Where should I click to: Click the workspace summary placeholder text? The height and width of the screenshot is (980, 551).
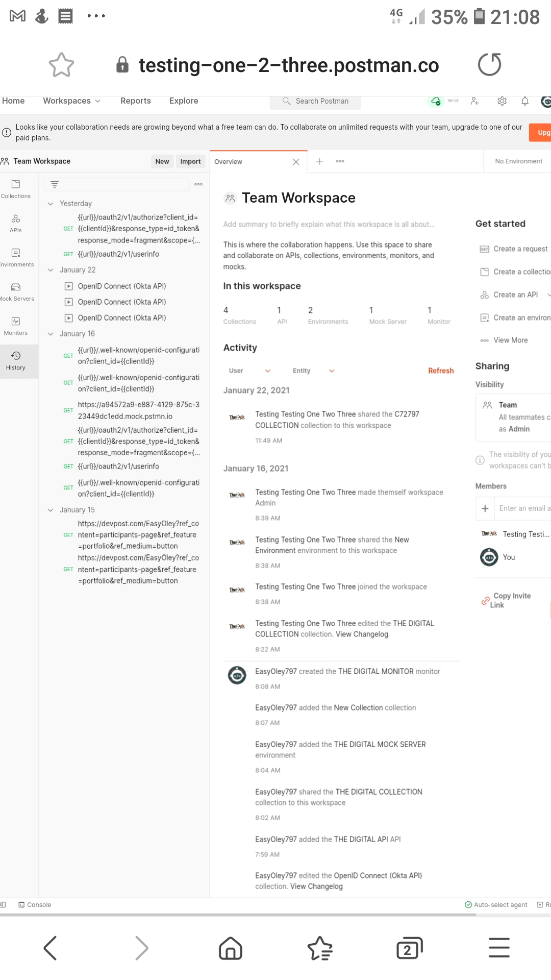(x=329, y=225)
